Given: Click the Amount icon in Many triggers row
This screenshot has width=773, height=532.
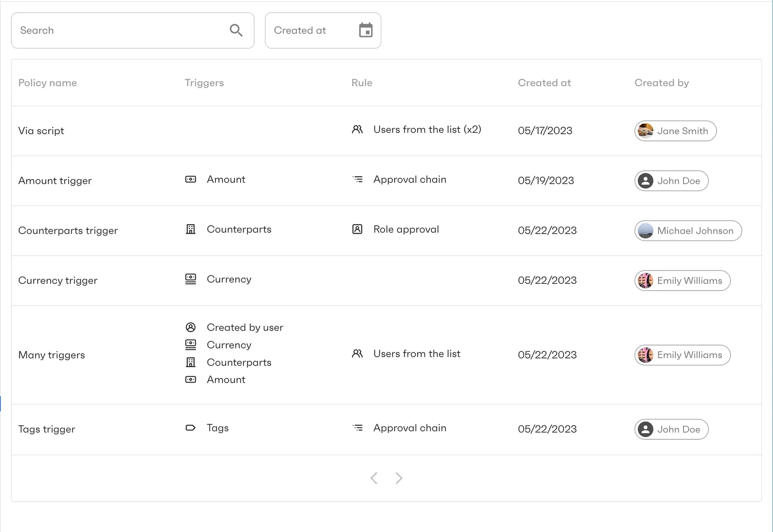Looking at the screenshot, I should pos(191,379).
